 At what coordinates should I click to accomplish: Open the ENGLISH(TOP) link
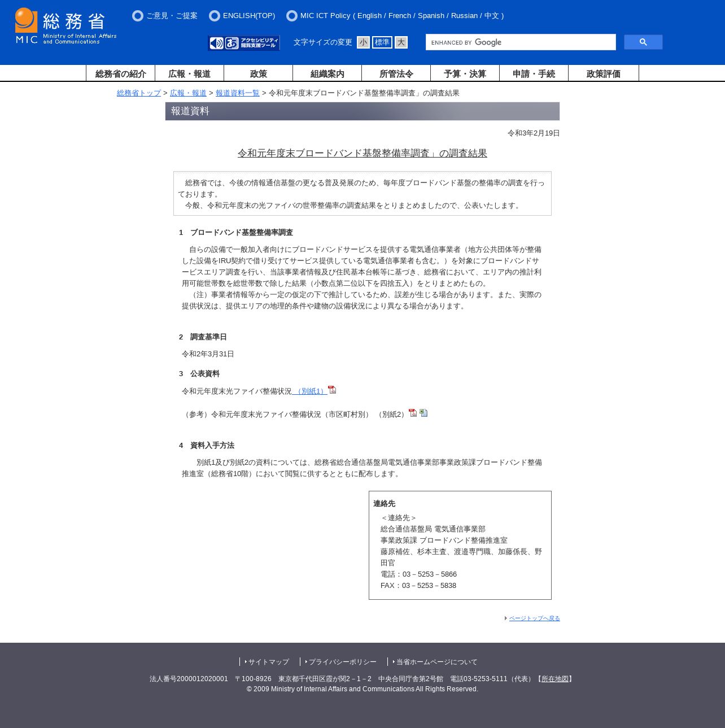(249, 16)
